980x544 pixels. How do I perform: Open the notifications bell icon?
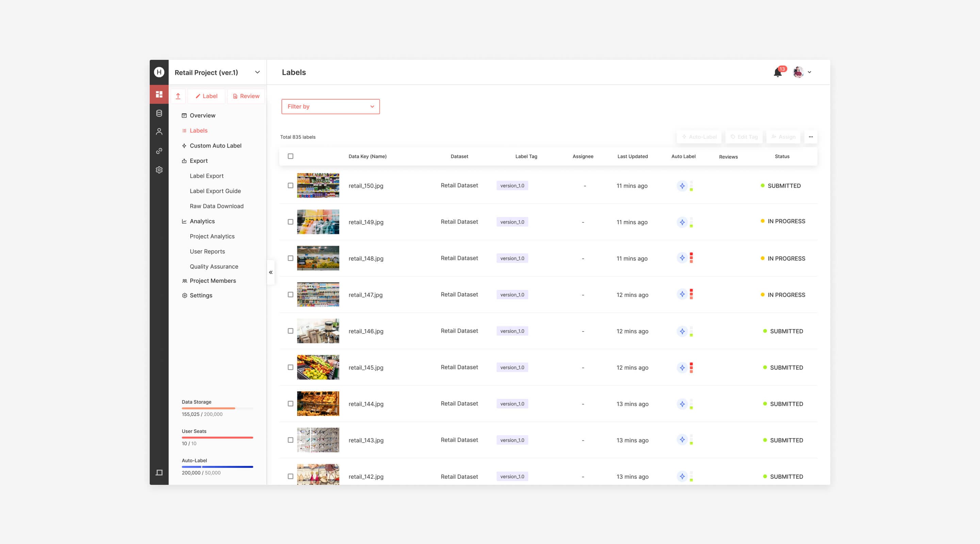click(778, 72)
